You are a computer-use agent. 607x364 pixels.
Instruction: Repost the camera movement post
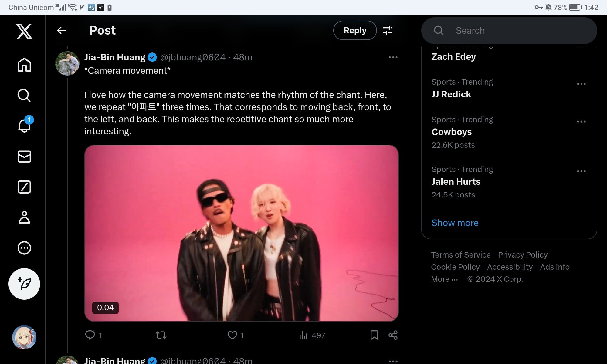tap(161, 335)
